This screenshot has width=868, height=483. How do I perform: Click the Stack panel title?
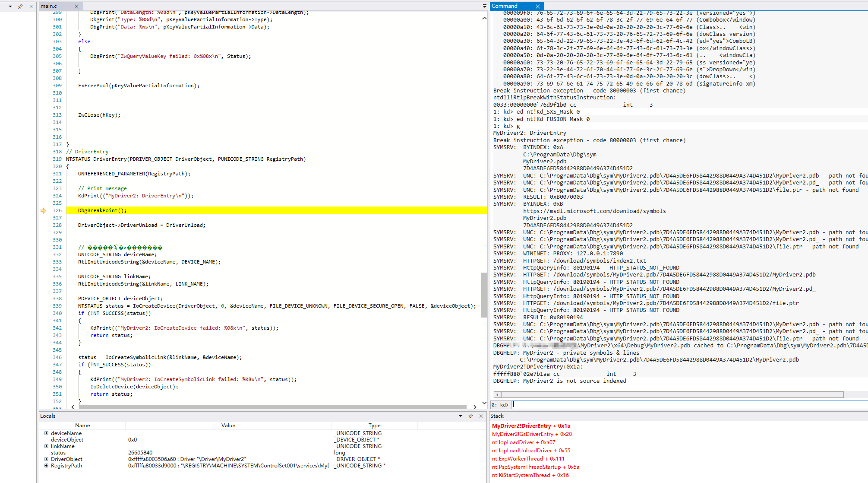(497, 416)
